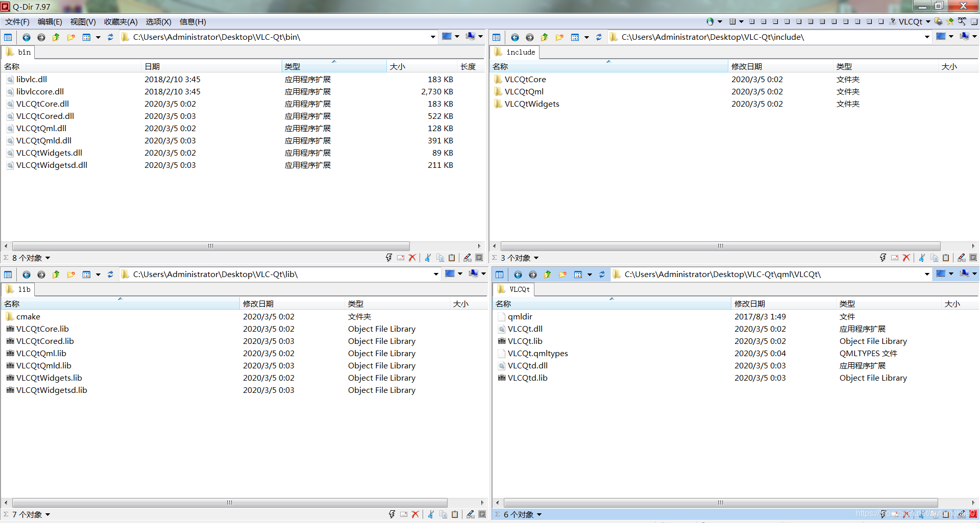Toggle tree view in the include pane

[x=496, y=37]
